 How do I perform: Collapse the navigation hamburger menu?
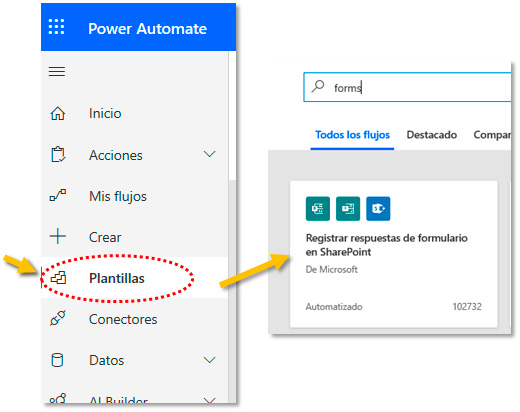click(x=57, y=71)
